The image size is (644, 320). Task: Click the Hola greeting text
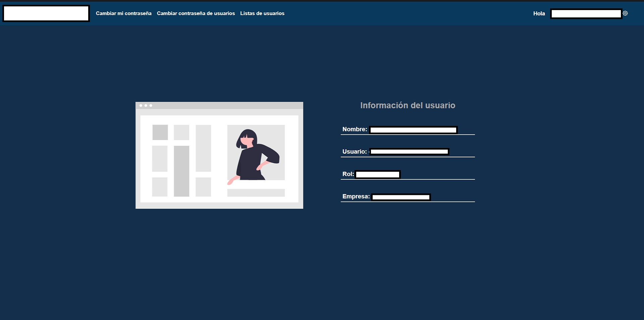[539, 13]
